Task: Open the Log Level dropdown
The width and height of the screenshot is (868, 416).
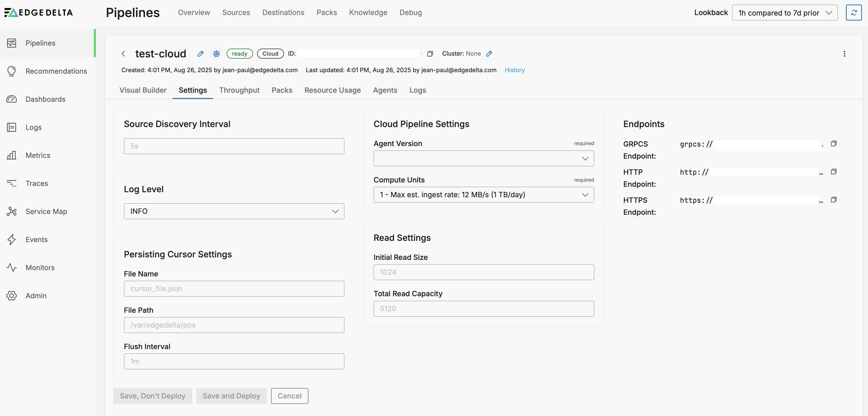Action: (x=234, y=211)
